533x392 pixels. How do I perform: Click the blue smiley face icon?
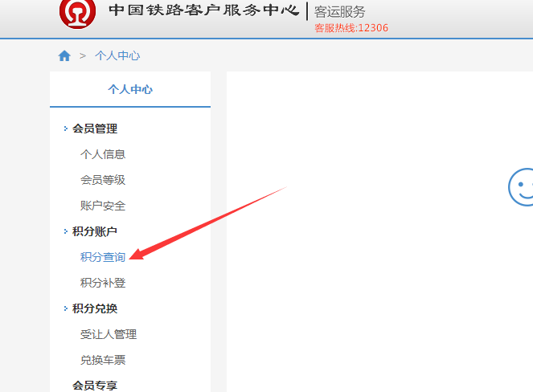tap(521, 187)
